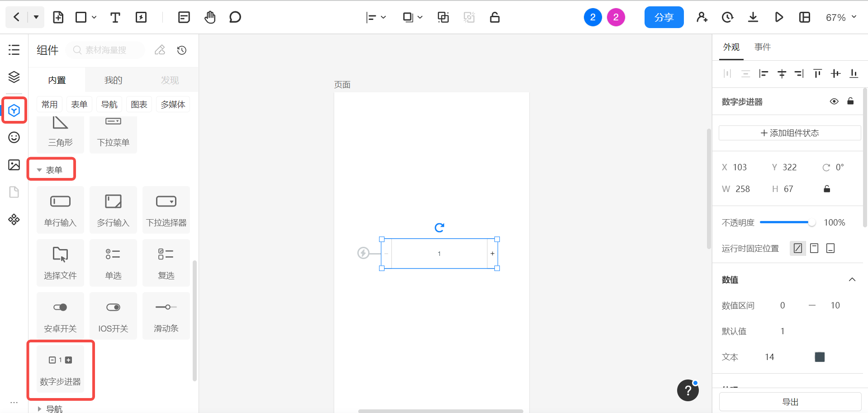
Task: Toggle aspect ratio lock beside height
Action: pyautogui.click(x=827, y=189)
